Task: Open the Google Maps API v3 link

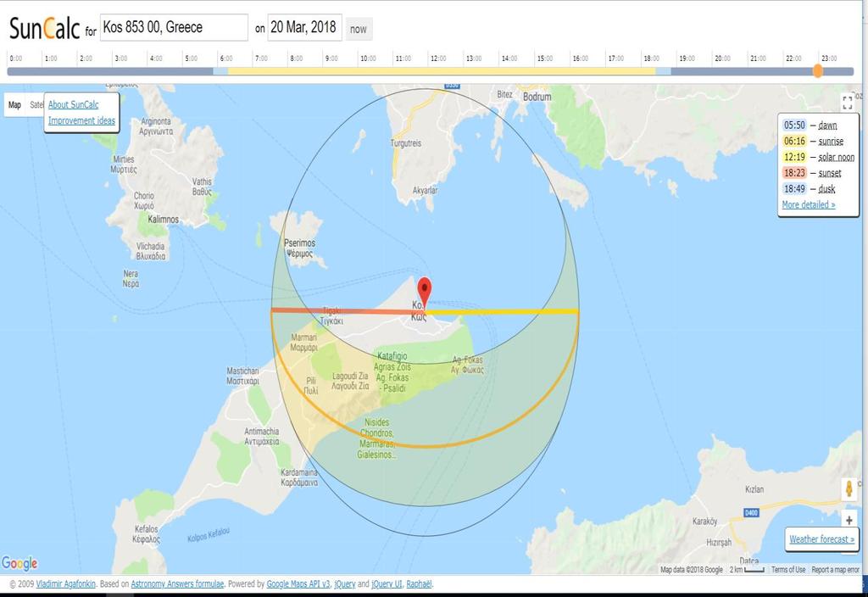Action: (298, 583)
